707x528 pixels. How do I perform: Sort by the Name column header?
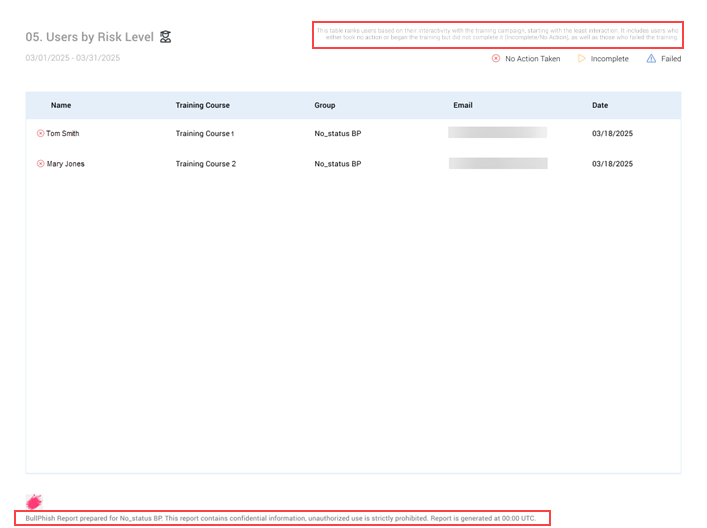[x=61, y=105]
